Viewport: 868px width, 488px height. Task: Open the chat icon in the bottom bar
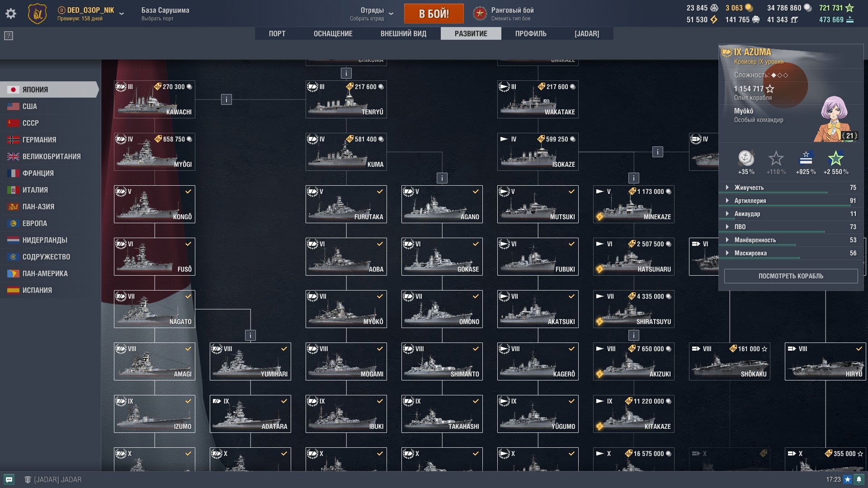pos(9,479)
